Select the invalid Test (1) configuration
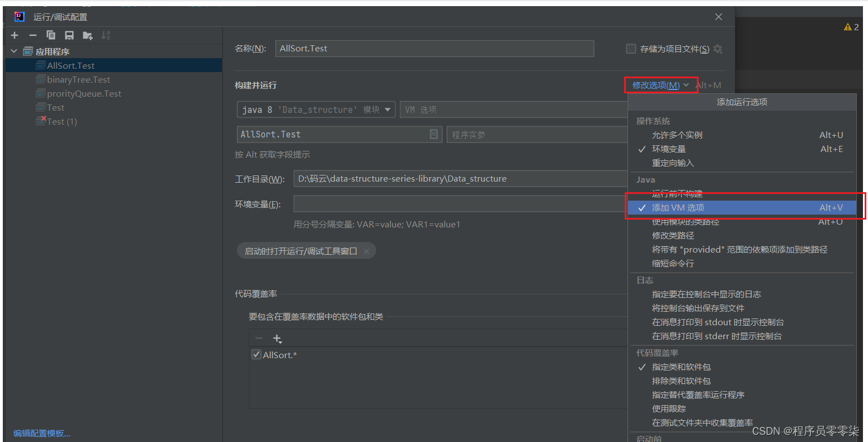Screen dimensions: 868x442 pyautogui.click(x=114, y=121)
